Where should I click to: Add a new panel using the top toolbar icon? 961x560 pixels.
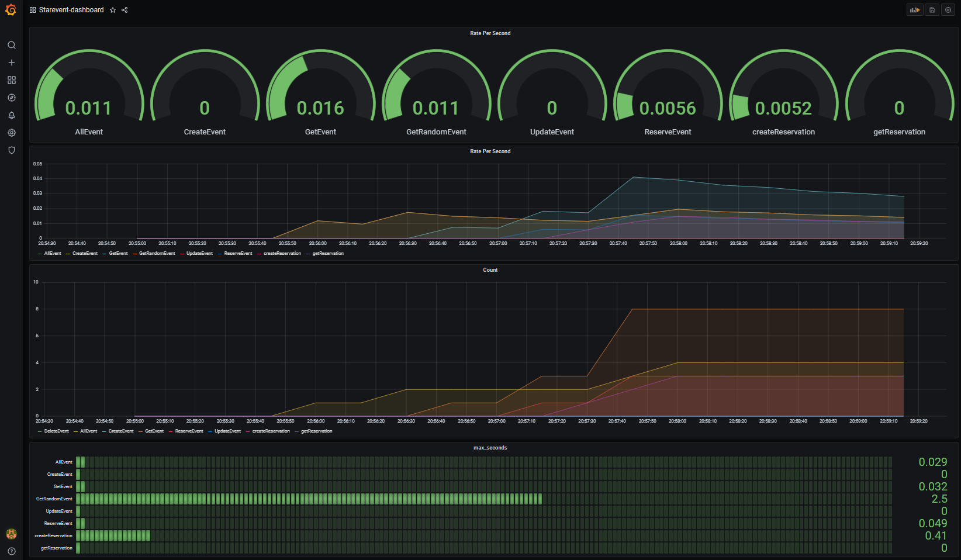point(915,10)
